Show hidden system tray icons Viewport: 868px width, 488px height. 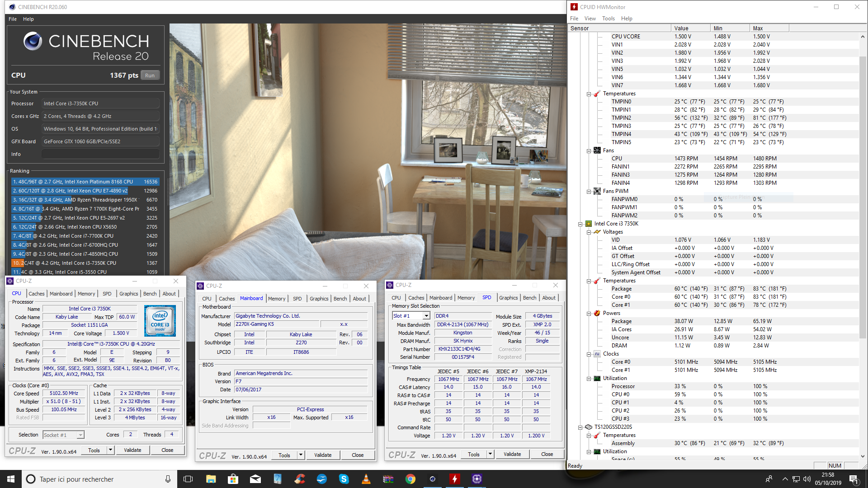[785, 479]
